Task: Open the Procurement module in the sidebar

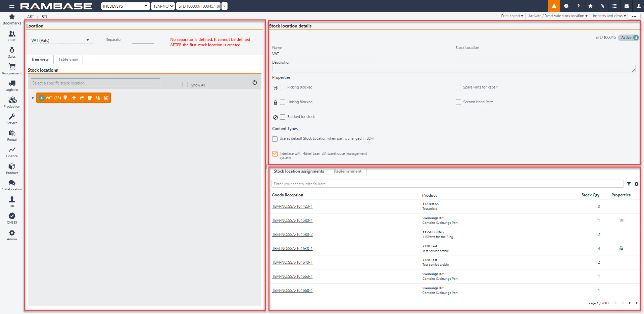Action: coord(12,69)
